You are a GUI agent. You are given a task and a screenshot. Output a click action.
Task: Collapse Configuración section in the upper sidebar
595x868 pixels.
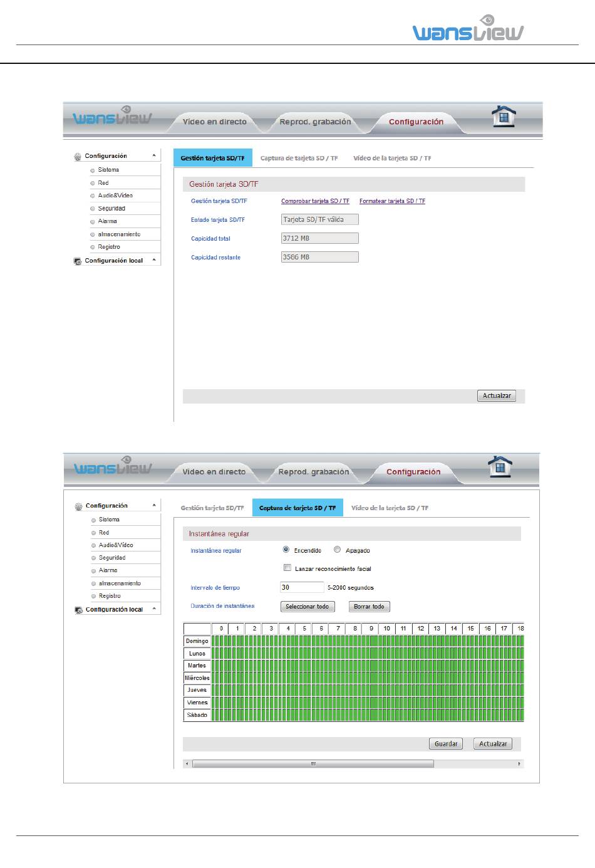tap(154, 156)
